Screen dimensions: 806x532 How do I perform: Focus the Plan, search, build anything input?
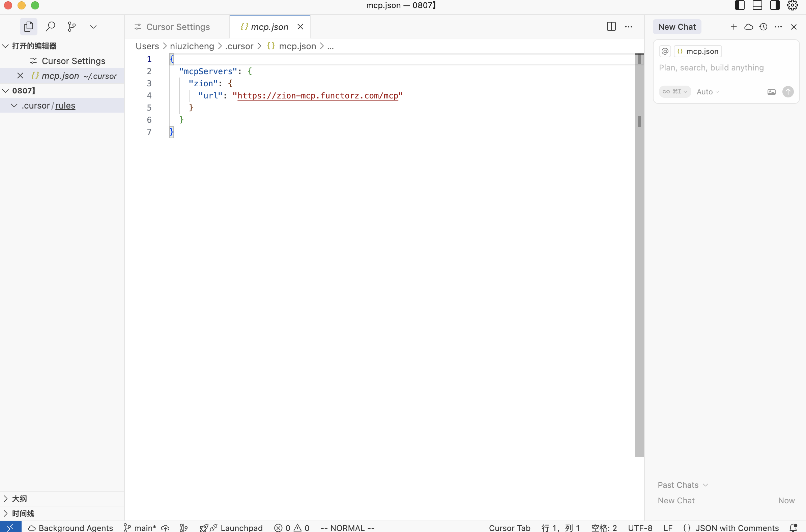tap(726, 68)
